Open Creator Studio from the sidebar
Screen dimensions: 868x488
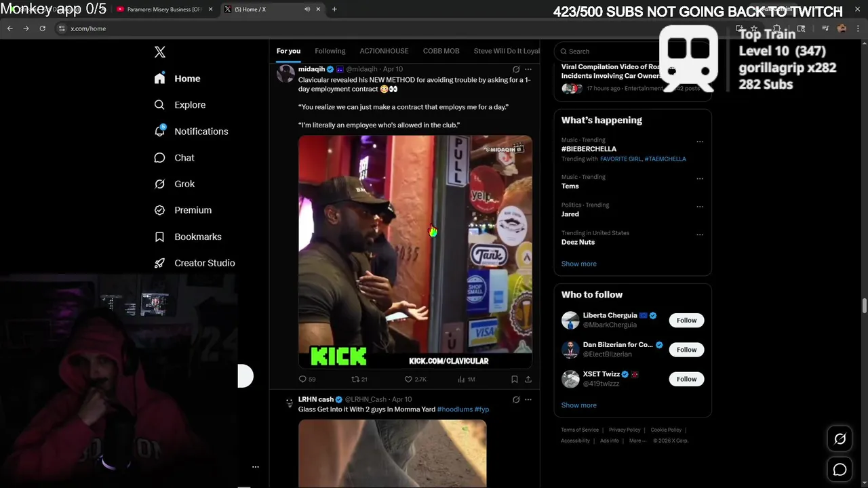coord(195,263)
